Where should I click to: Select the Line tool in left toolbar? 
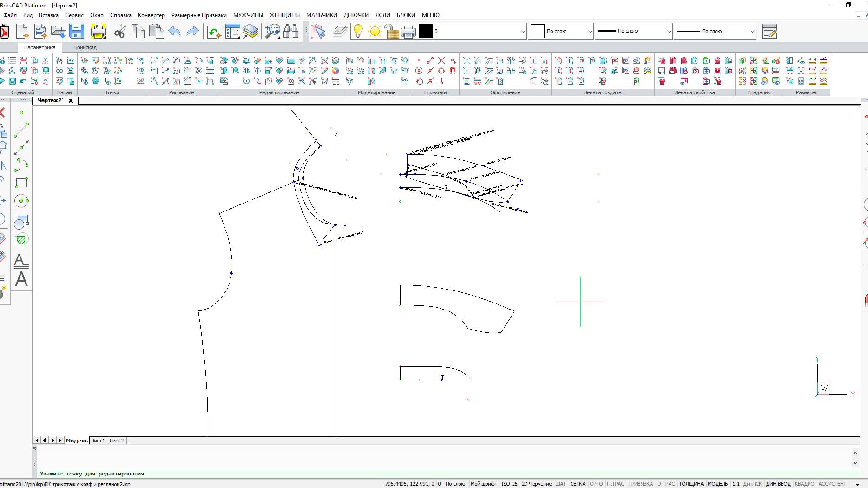point(21,130)
